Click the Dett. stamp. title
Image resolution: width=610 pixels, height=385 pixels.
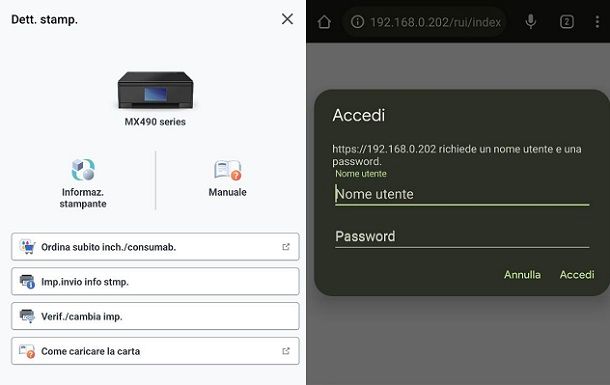click(44, 19)
